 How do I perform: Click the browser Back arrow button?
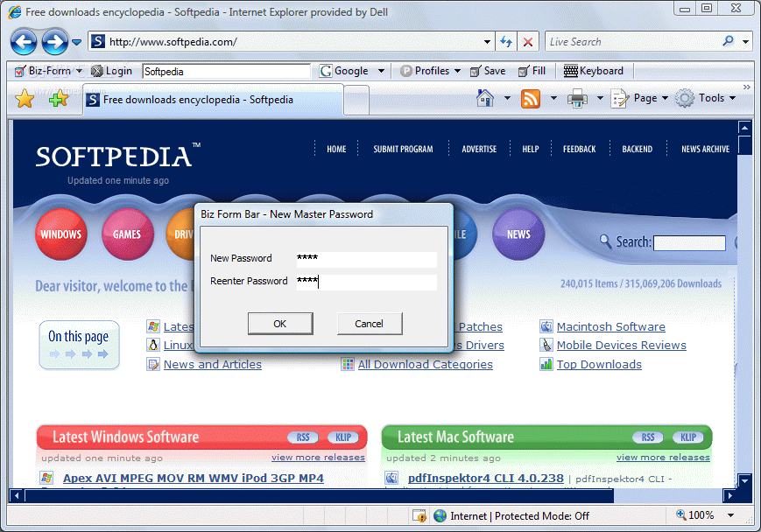coord(24,42)
